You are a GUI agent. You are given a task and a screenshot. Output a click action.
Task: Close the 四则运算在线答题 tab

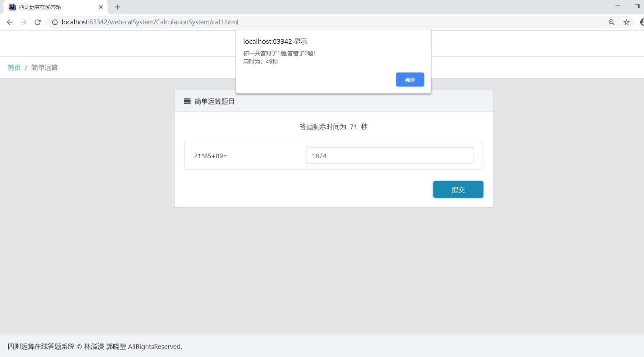(101, 7)
